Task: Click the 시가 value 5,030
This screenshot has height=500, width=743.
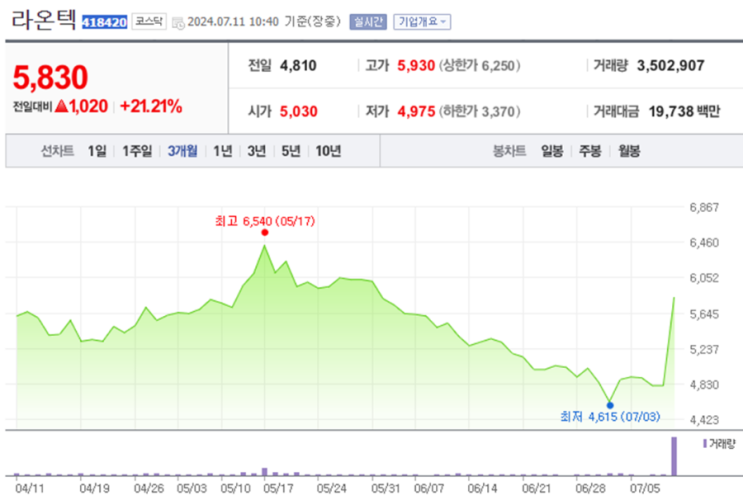Action: click(299, 111)
